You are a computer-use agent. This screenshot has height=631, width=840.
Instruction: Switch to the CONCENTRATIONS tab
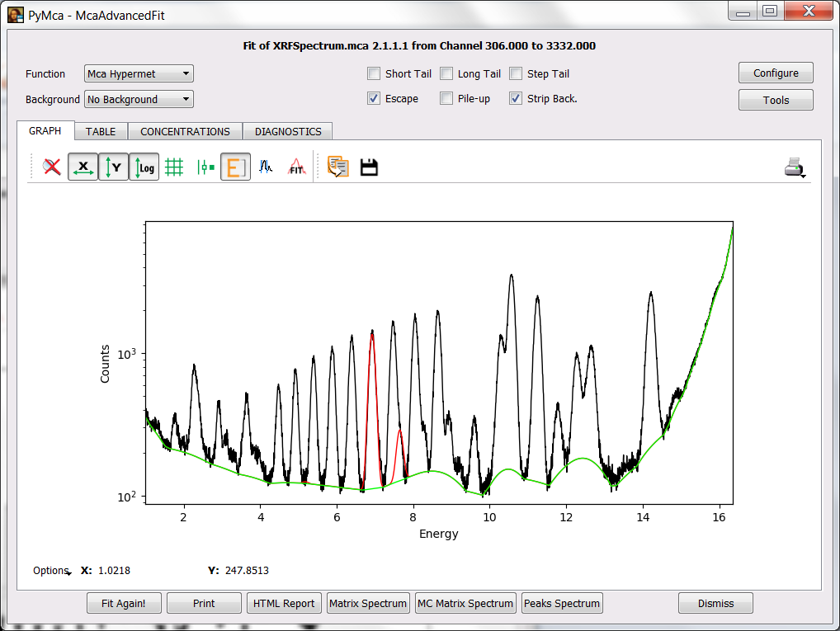point(185,131)
